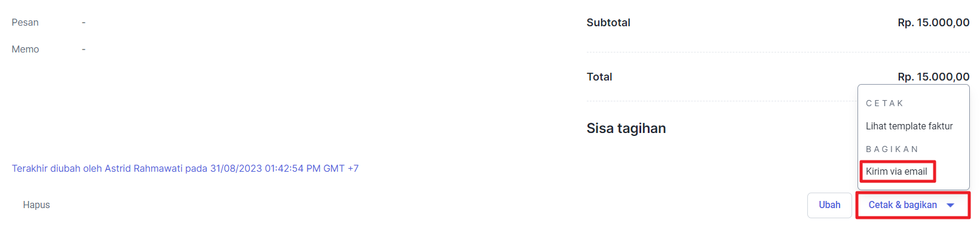Click the CETAK section header in menu

coord(884,104)
